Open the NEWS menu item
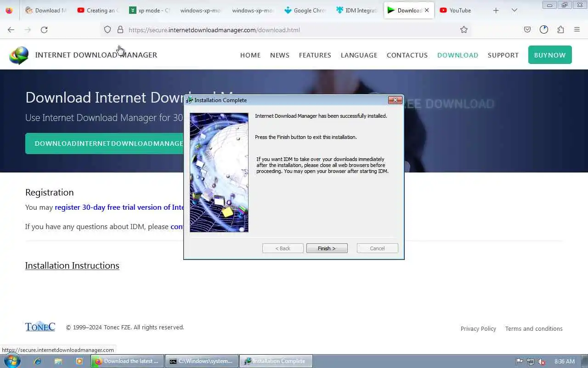This screenshot has height=368, width=588. 280,55
